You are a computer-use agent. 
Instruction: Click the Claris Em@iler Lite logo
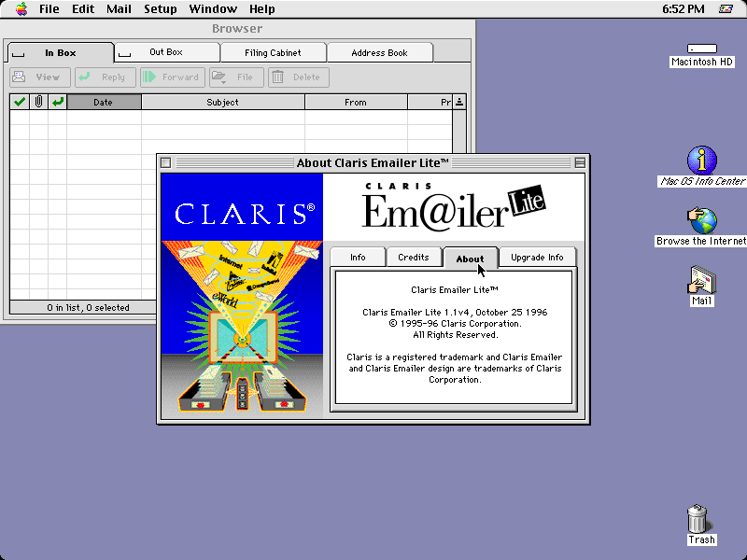(454, 206)
